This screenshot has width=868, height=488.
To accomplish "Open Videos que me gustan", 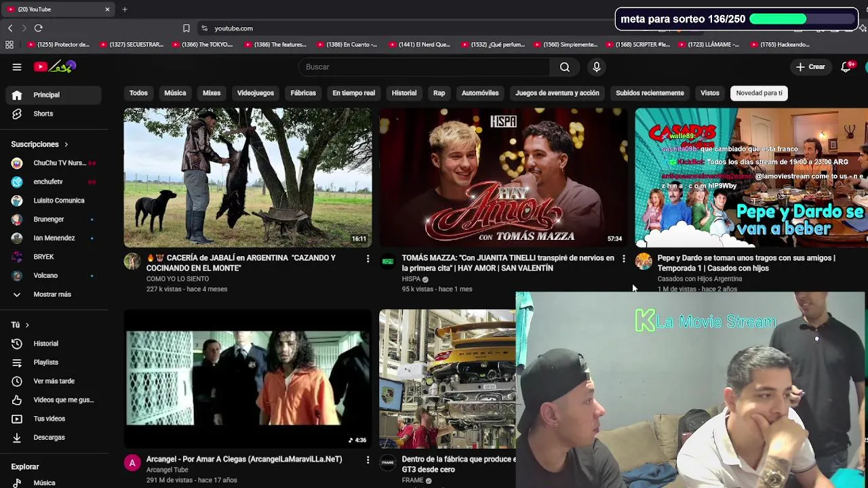I will pyautogui.click(x=54, y=400).
